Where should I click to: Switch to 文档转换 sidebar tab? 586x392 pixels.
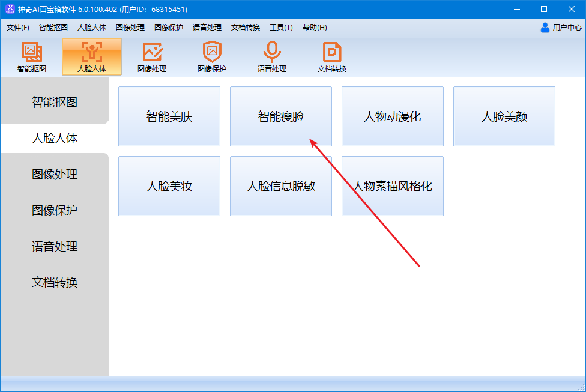click(x=55, y=282)
